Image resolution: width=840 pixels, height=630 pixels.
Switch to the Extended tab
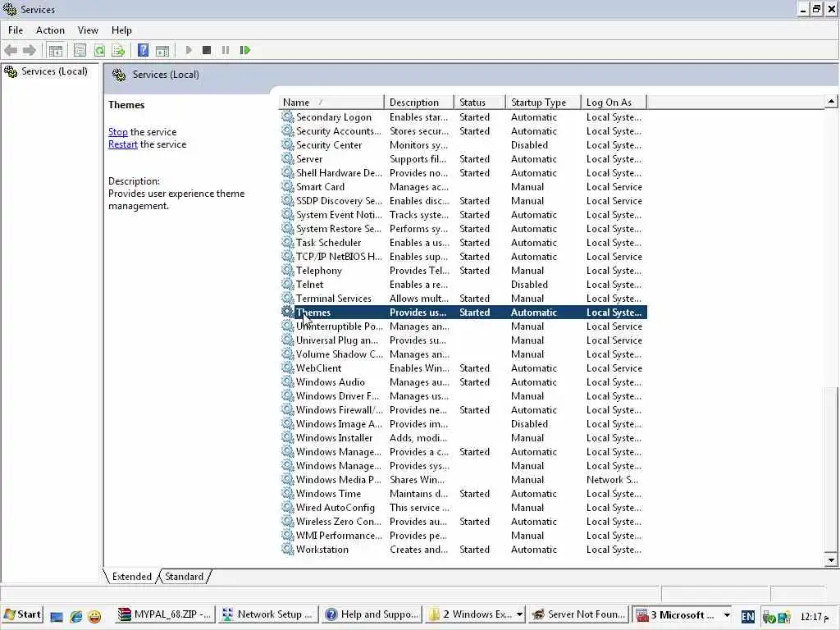pos(132,577)
